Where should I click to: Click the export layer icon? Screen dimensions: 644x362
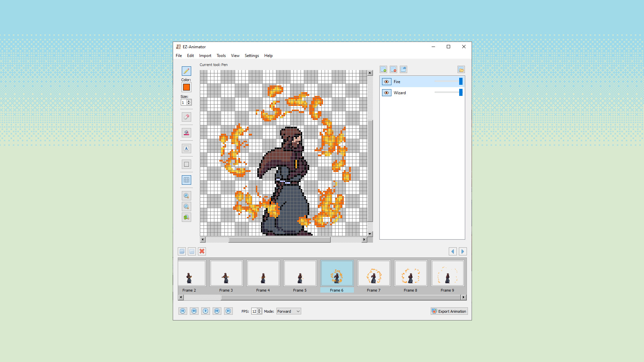(404, 69)
